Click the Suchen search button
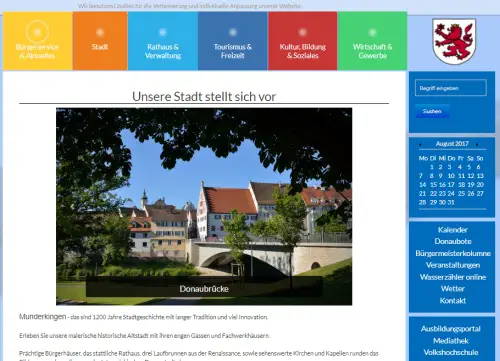Screen dimensions: 500x361 click(x=432, y=111)
